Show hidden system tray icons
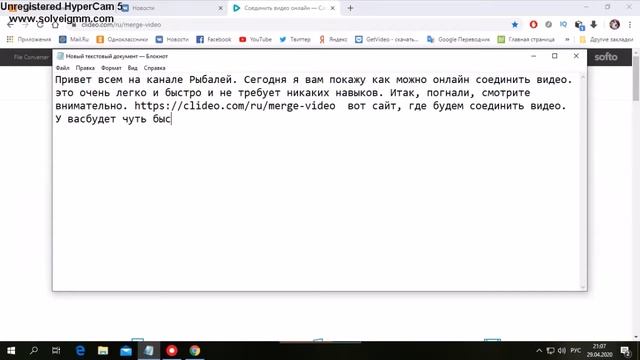The height and width of the screenshot is (360, 640). (x=539, y=351)
